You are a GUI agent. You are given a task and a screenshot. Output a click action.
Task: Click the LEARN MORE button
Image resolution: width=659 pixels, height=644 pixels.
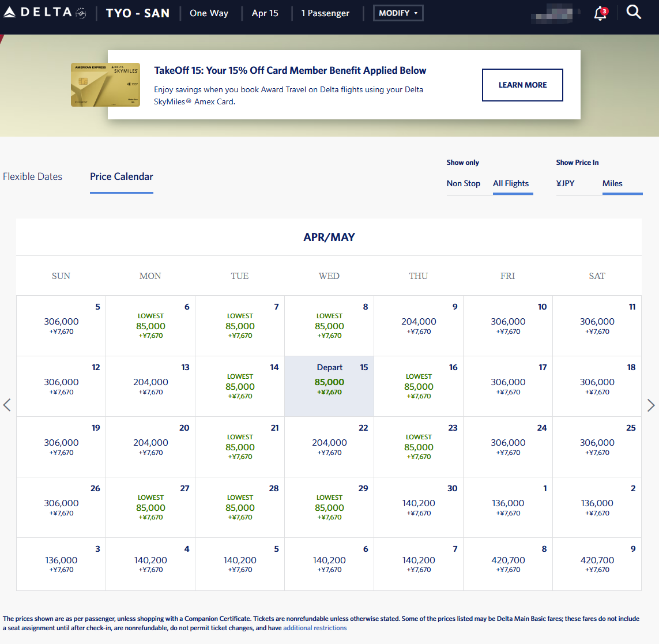[x=522, y=85]
